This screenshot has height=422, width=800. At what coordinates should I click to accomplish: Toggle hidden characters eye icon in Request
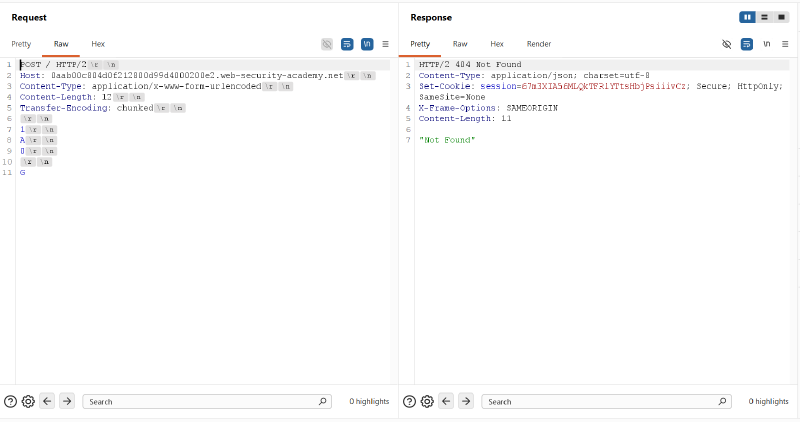pyautogui.click(x=327, y=44)
